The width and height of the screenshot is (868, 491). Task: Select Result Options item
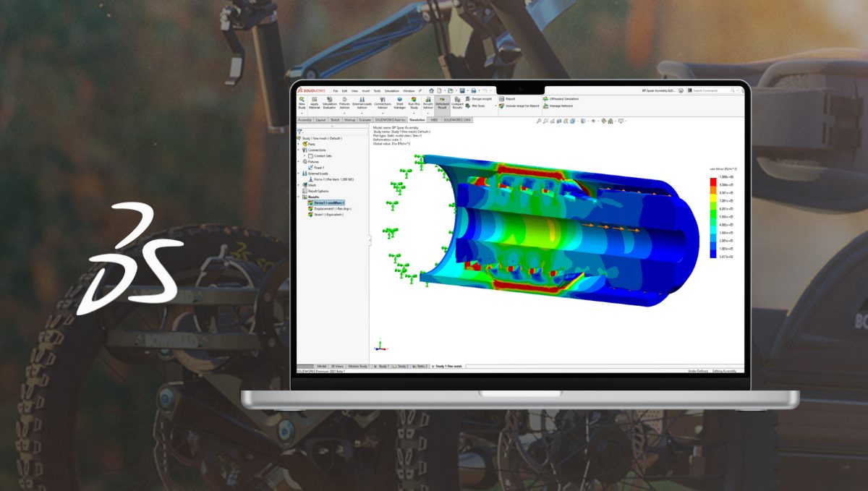click(315, 191)
